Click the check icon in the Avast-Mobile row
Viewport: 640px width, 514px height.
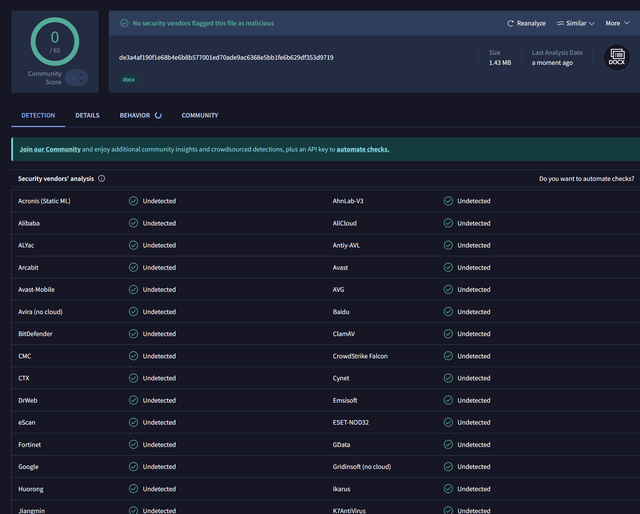pos(133,289)
